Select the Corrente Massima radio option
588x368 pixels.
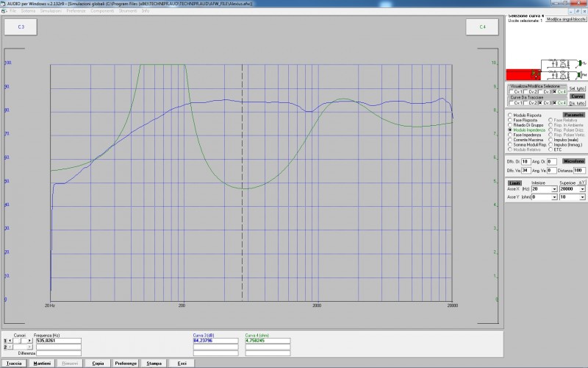(x=526, y=140)
